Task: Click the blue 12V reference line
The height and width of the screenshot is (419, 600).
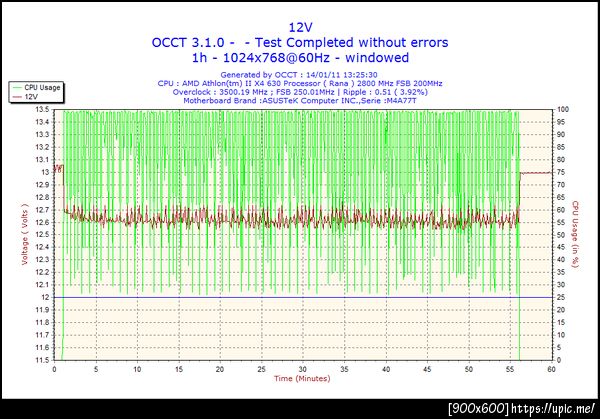Action: click(303, 297)
